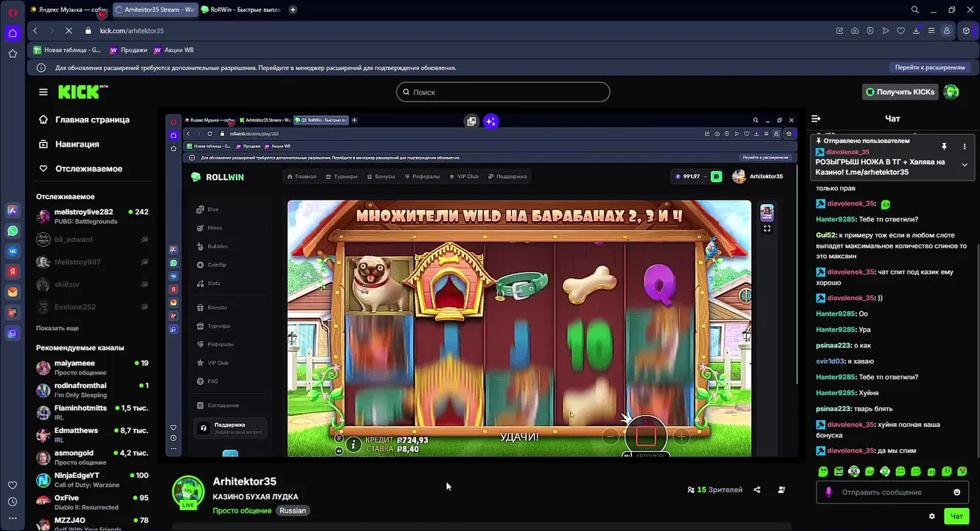Click the 15 Зрителей viewer count
Viewport: 980px width, 531px height.
click(715, 490)
